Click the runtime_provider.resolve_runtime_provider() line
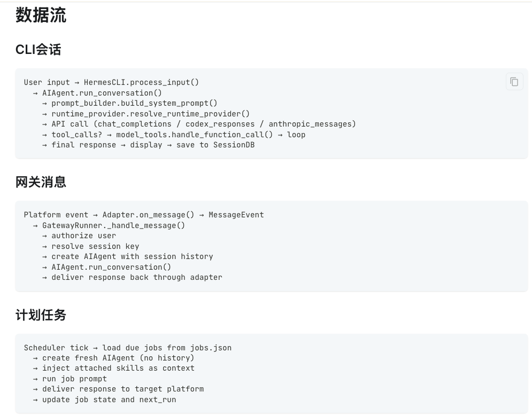 [x=150, y=114]
